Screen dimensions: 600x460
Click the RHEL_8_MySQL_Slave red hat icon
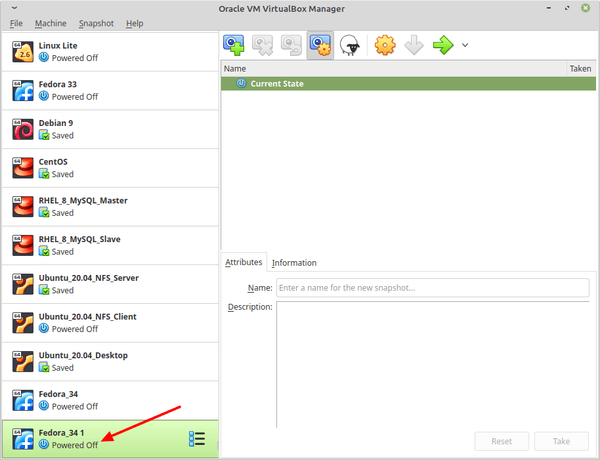coord(23,245)
